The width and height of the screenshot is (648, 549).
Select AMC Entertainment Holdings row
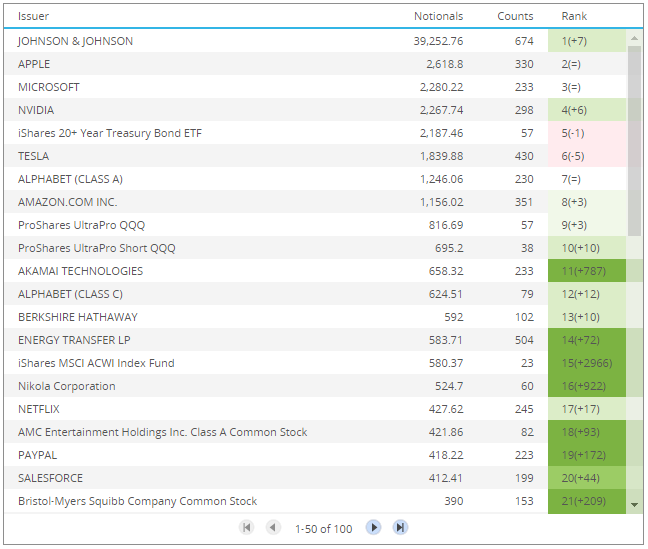pyautogui.click(x=315, y=432)
